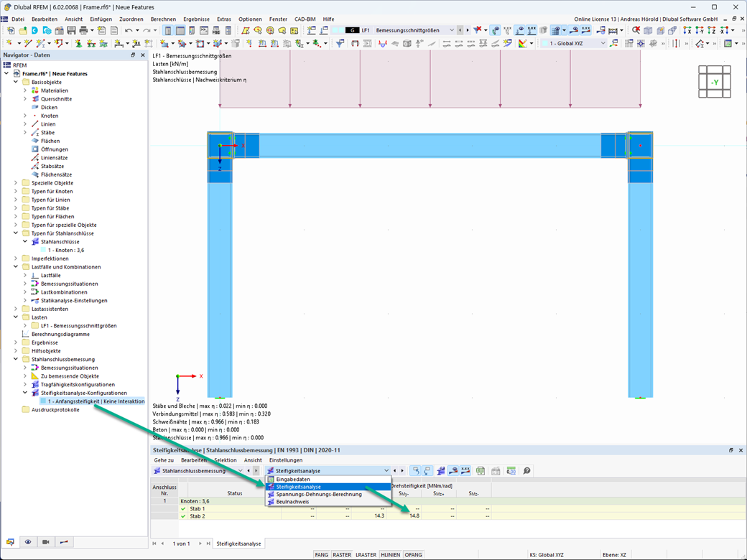The height and width of the screenshot is (560, 747).
Task: Click the isosurface color results icon
Action: pos(523,43)
